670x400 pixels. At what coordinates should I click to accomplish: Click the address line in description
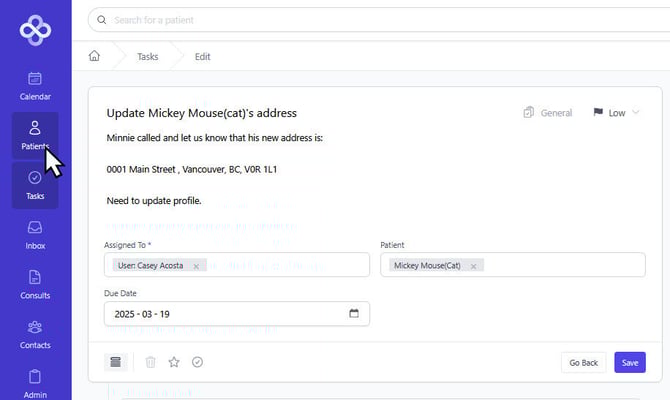point(192,169)
